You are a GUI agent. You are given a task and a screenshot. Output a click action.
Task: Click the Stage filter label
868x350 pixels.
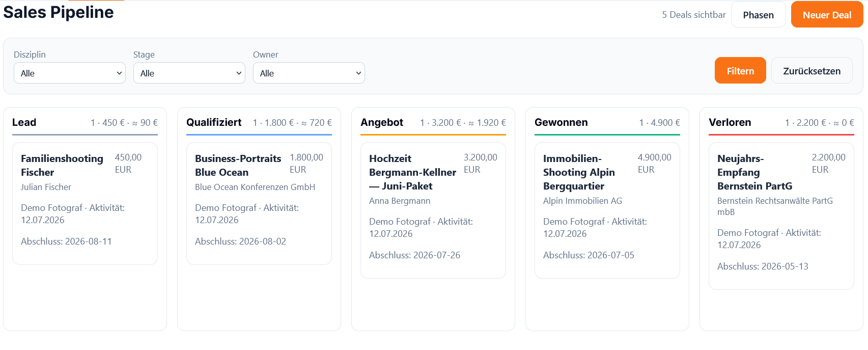[144, 55]
